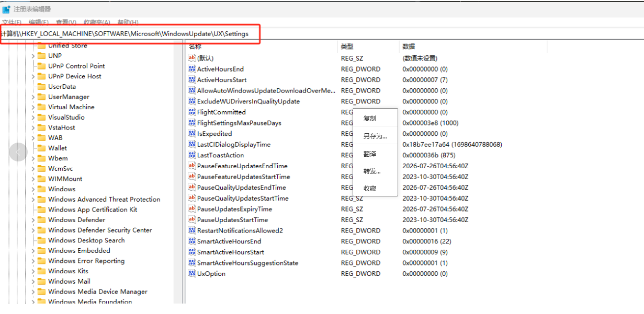Choose 另存为... from the context menu
Image resolution: width=644 pixels, height=314 pixels.
375,136
